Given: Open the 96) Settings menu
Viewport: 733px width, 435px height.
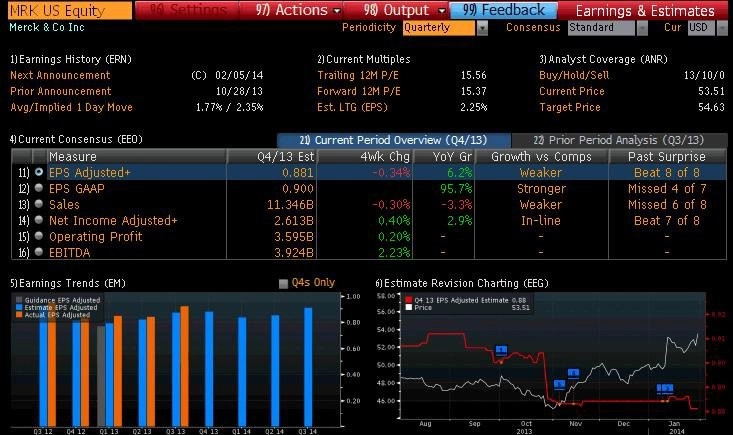Looking at the screenshot, I should click(187, 10).
